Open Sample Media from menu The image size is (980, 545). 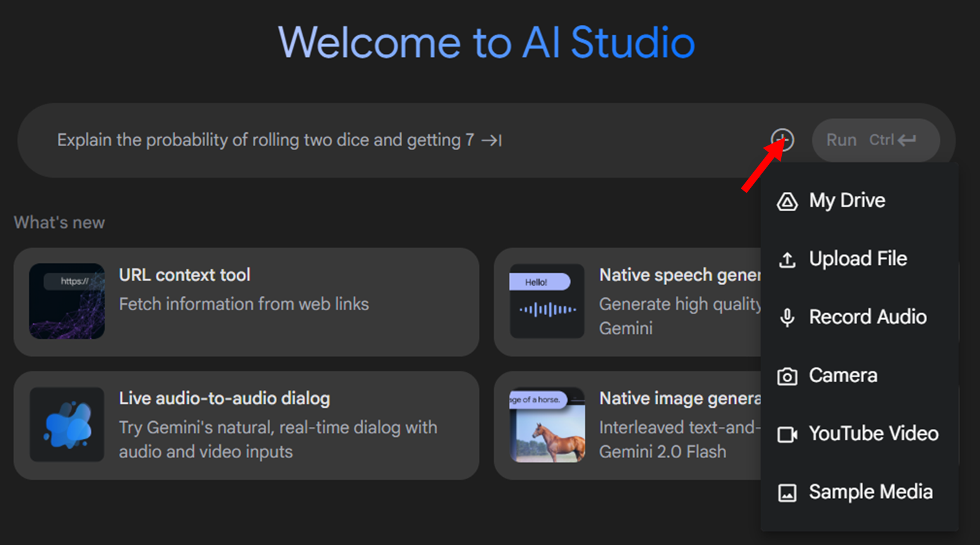point(860,492)
